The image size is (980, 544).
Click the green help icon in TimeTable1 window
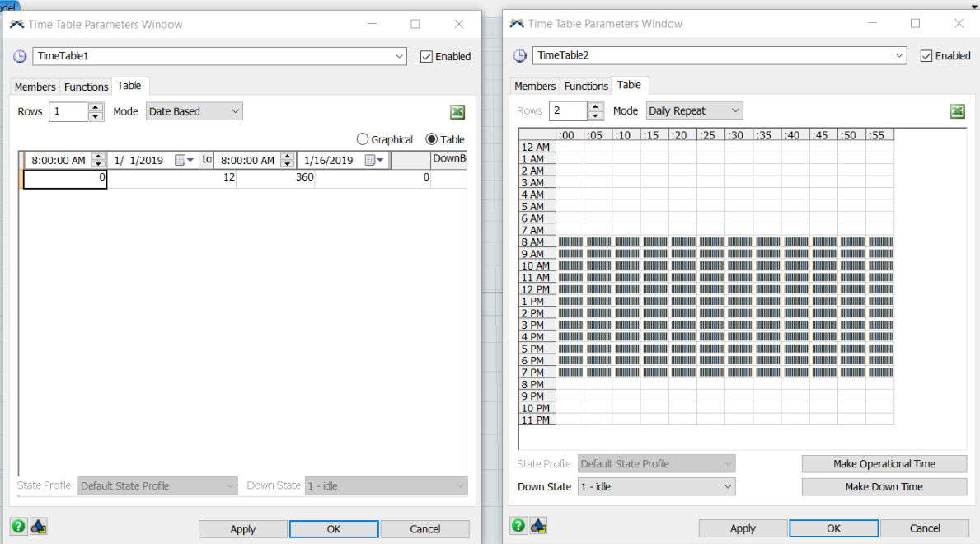click(x=18, y=526)
